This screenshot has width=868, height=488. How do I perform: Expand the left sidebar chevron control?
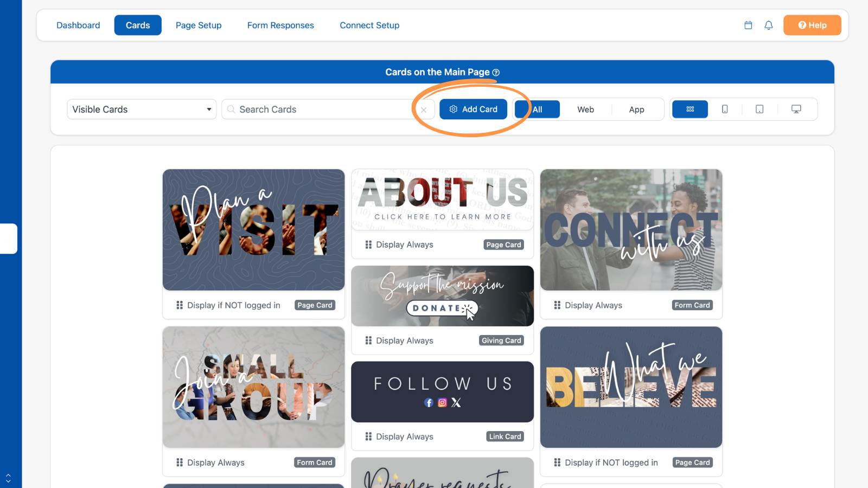pos(8,478)
